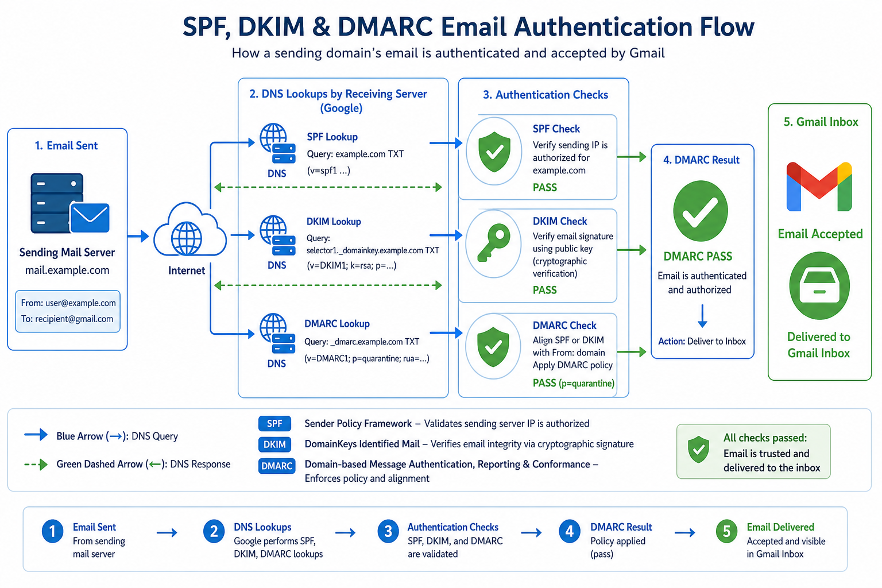882x588 pixels.
Task: Click the "(v=DMARC1; p=quarantine; rua=...)" record text
Action: (366, 358)
